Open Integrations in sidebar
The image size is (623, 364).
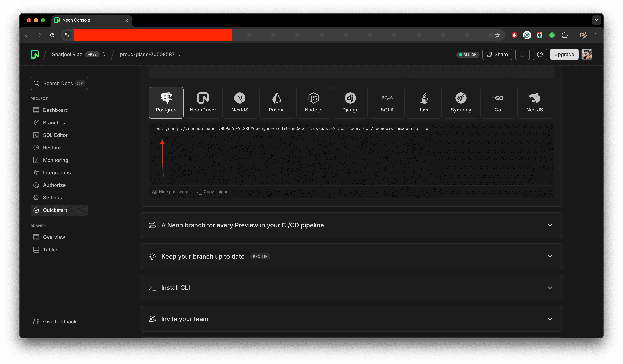click(x=59, y=173)
